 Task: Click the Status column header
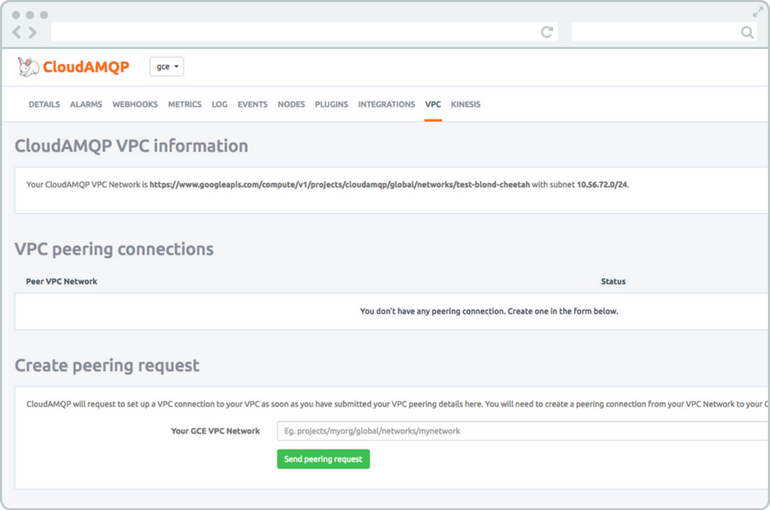click(613, 281)
